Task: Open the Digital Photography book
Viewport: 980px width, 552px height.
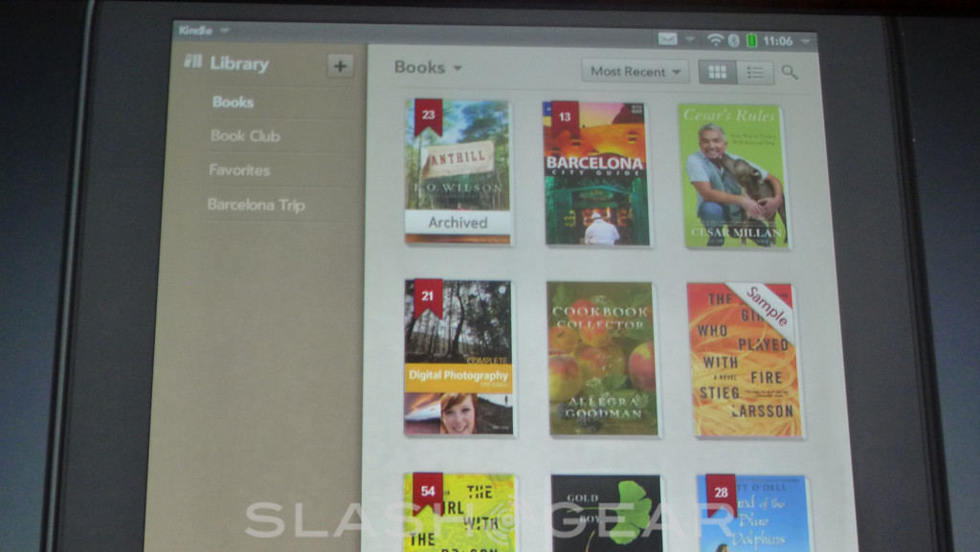Action: [x=458, y=358]
